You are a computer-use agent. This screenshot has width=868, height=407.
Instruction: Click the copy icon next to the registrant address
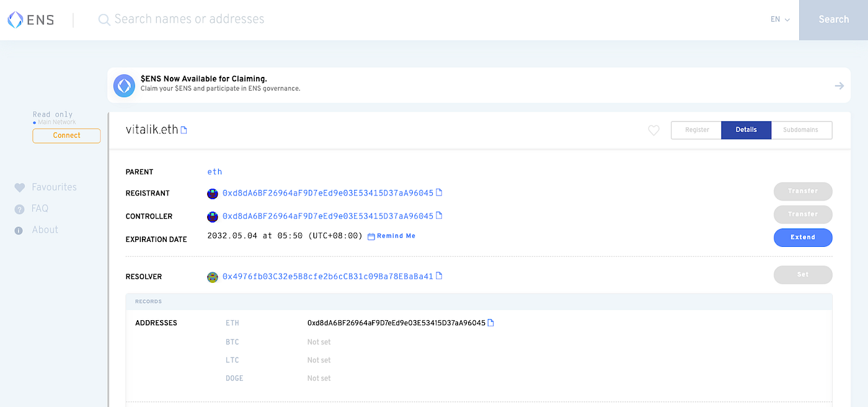pyautogui.click(x=440, y=192)
